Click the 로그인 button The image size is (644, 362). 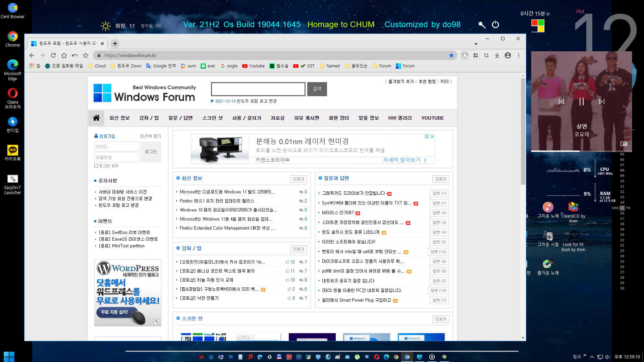[x=151, y=152]
